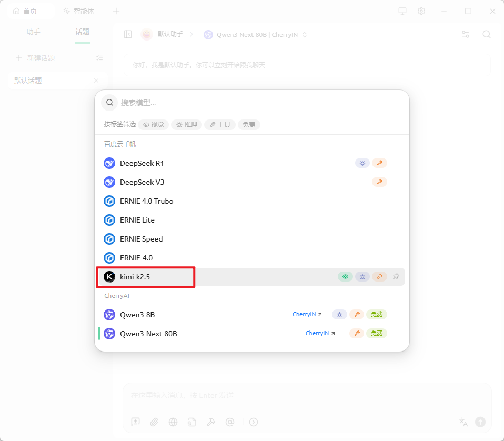The image size is (504, 441).
Task: Switch to the 助手 tab
Action: pos(33,32)
